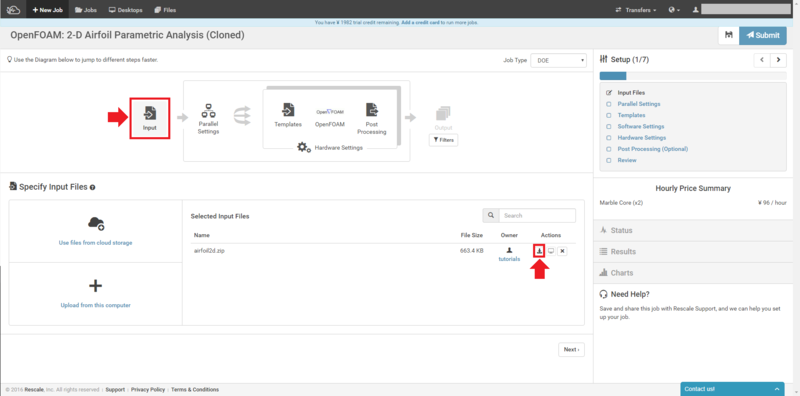This screenshot has height=396, width=800.
Task: Jump to Input step in diagram
Action: click(x=149, y=118)
